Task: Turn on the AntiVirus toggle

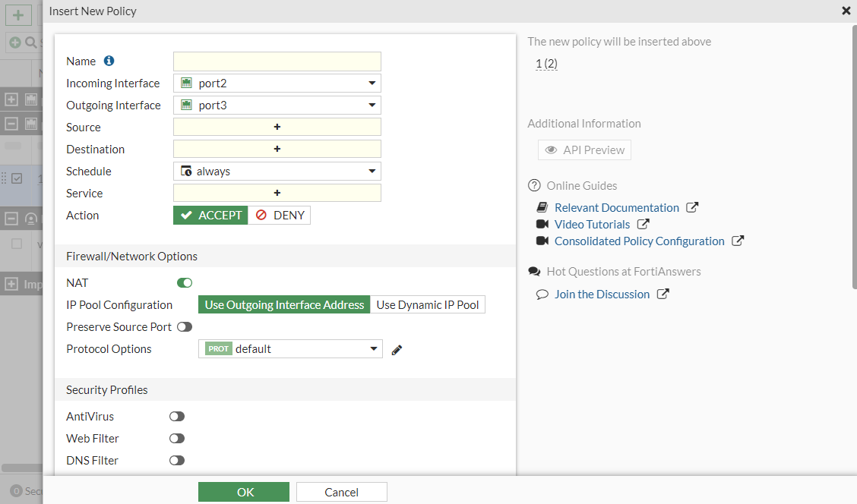Action: (x=177, y=417)
